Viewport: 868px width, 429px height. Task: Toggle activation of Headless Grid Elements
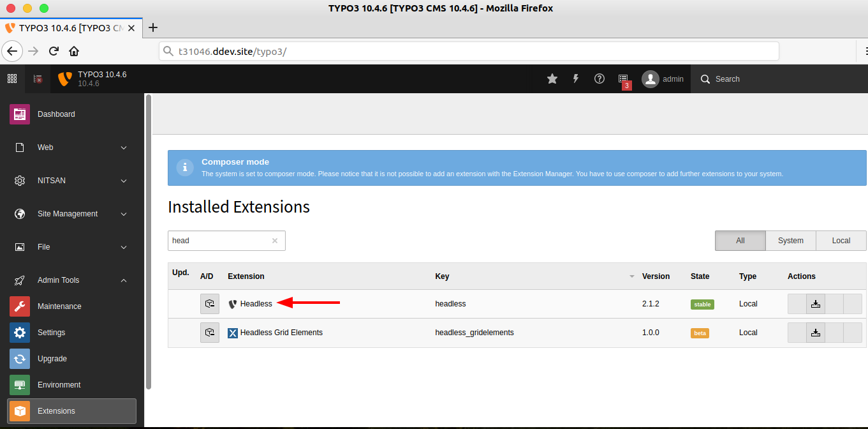point(210,332)
